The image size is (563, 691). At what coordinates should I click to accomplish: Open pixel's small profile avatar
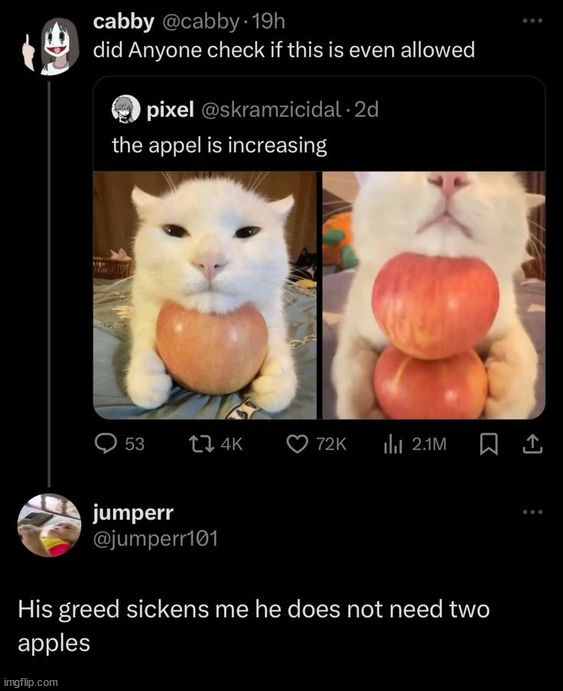point(126,109)
